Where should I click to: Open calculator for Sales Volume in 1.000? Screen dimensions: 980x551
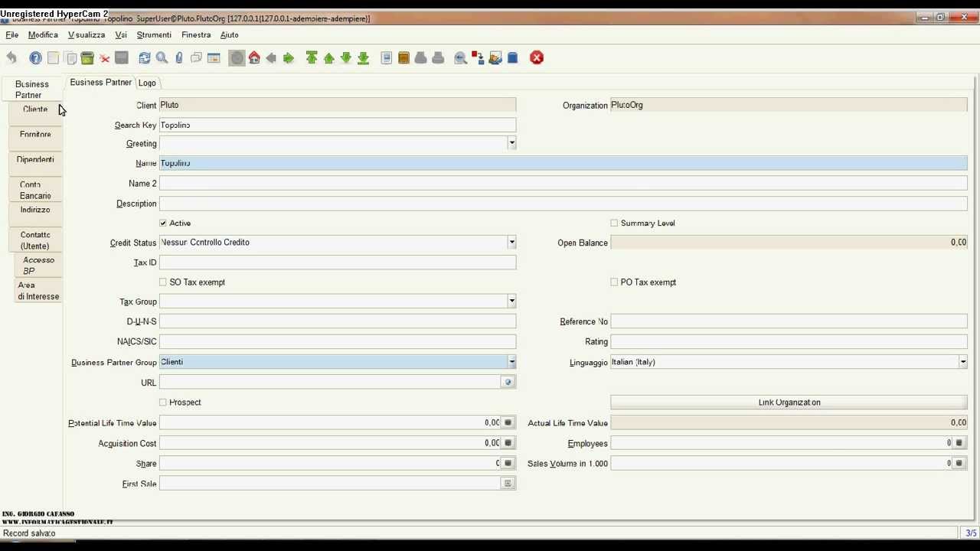click(x=959, y=463)
